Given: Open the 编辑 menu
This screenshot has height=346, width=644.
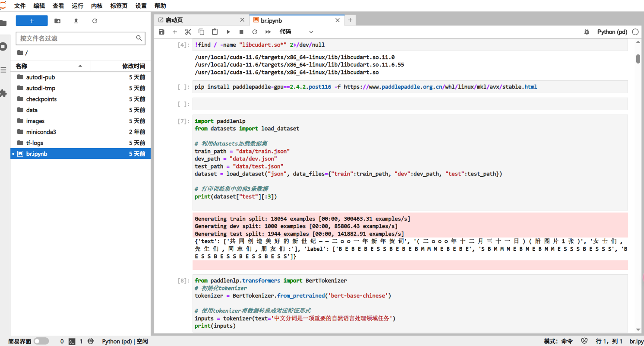Looking at the screenshot, I should pos(39,6).
